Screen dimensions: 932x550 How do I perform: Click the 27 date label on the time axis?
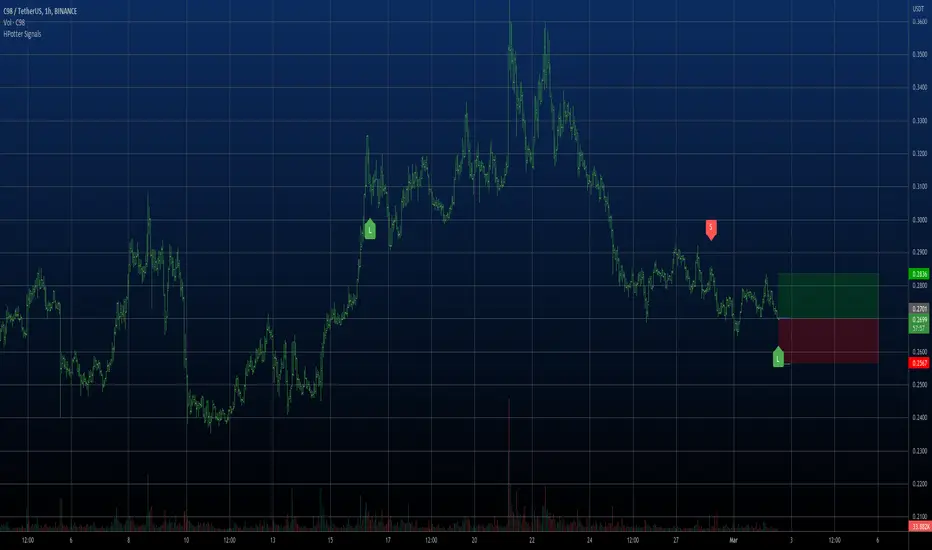click(676, 540)
